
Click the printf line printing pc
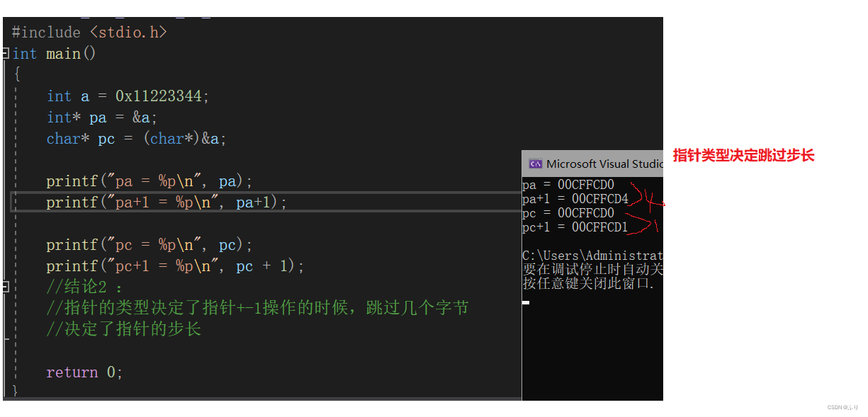pos(150,245)
